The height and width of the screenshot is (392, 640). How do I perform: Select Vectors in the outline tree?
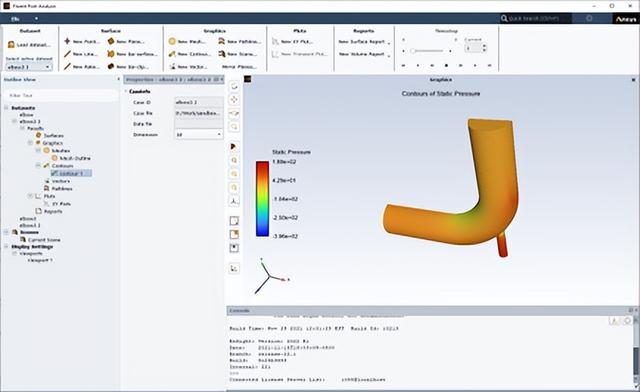click(x=57, y=181)
